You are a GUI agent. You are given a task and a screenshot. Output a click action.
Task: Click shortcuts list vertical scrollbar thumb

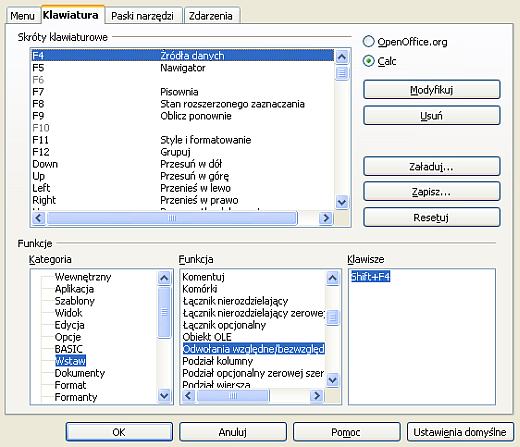point(342,73)
